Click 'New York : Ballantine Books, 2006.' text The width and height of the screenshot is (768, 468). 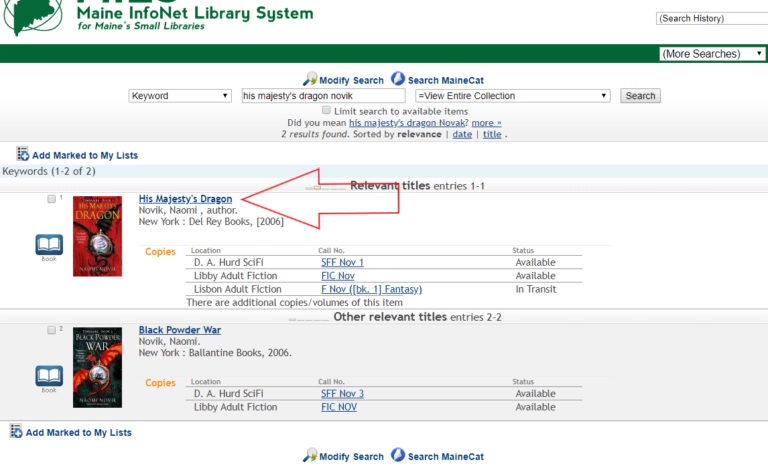pos(215,352)
